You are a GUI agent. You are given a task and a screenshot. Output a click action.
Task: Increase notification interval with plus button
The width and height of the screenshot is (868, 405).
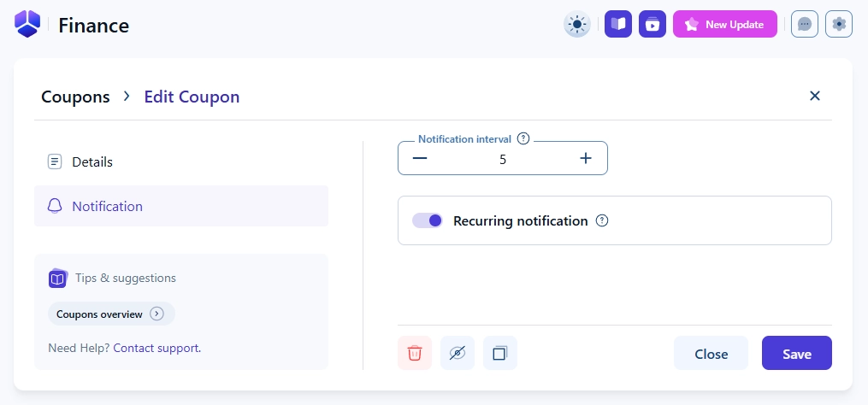click(586, 158)
